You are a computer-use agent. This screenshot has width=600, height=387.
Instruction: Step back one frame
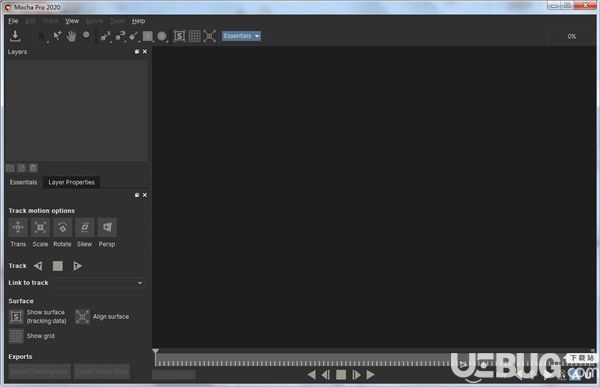326,375
